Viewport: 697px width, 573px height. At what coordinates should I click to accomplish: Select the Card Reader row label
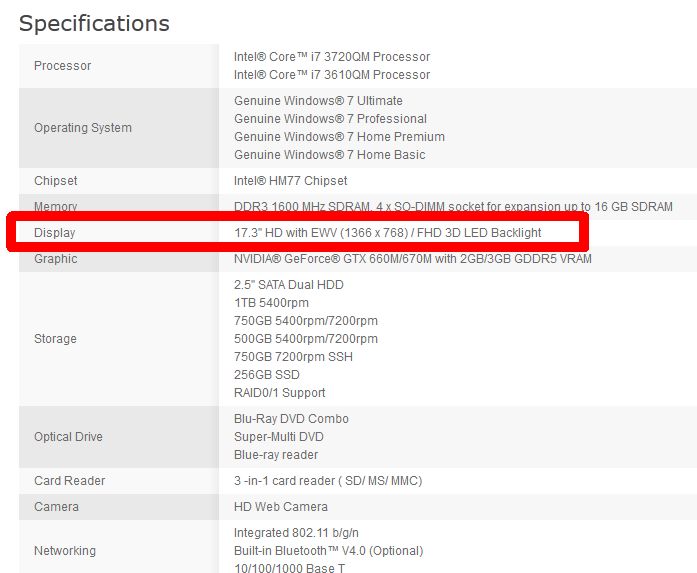(x=70, y=481)
